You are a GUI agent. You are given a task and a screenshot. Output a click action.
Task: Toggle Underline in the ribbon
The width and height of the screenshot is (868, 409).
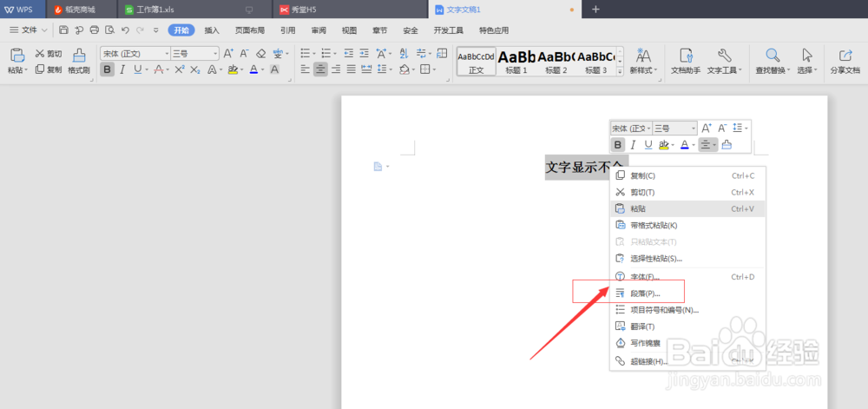pyautogui.click(x=137, y=69)
